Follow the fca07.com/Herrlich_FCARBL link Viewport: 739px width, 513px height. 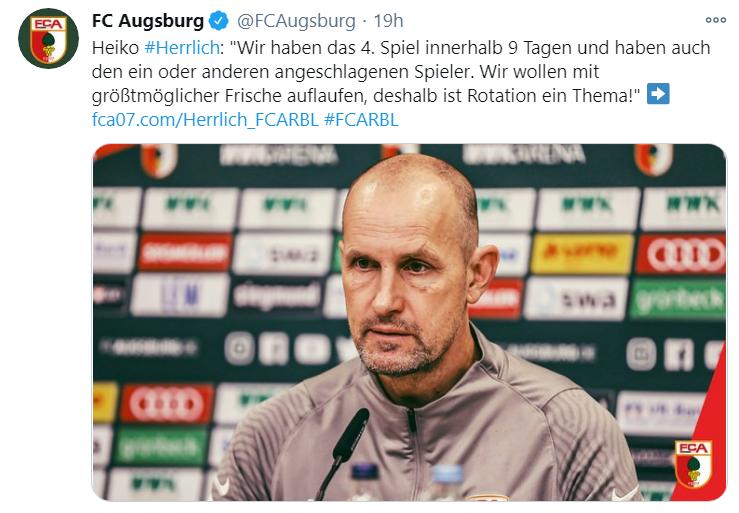point(205,120)
